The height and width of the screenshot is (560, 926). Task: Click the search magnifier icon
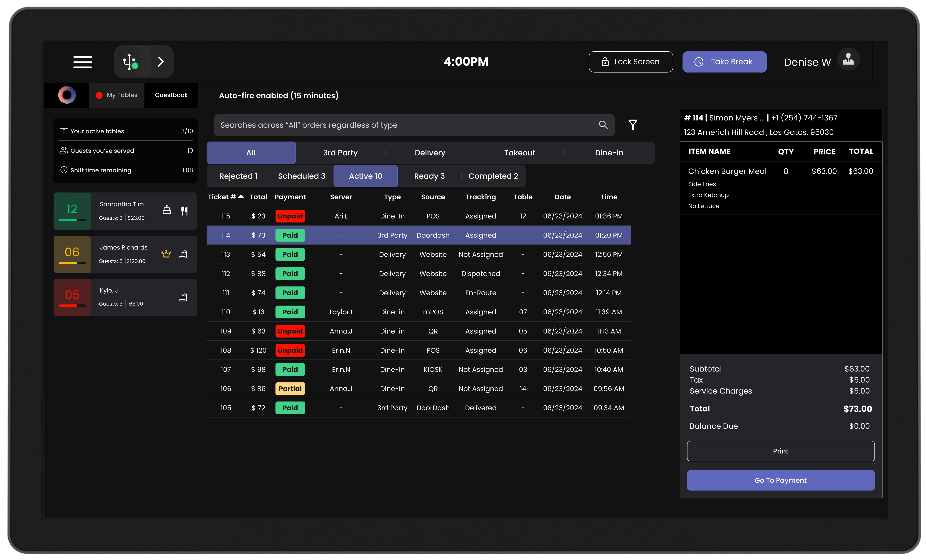tap(603, 125)
